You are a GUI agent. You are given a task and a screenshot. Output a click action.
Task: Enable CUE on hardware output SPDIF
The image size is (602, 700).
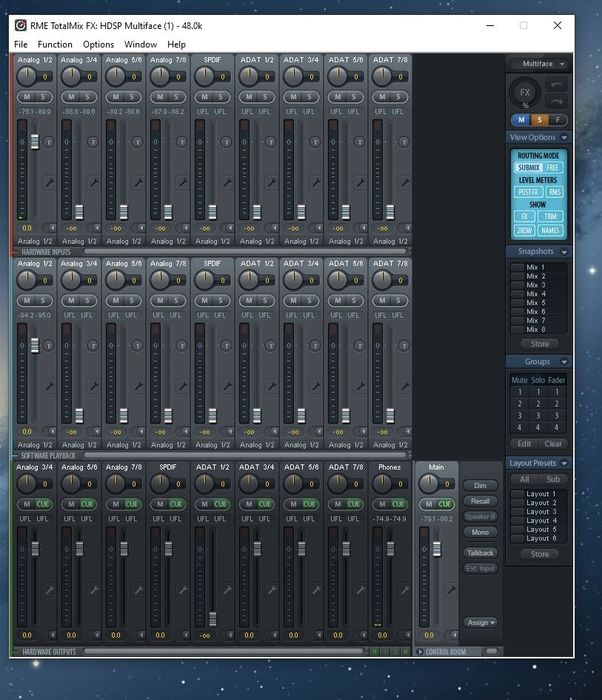(x=176, y=504)
